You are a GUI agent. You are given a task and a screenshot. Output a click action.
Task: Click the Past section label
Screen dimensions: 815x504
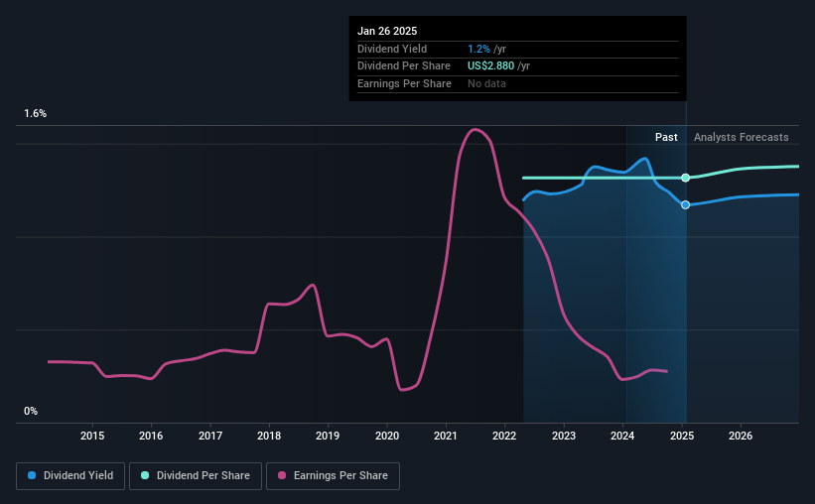click(x=666, y=137)
